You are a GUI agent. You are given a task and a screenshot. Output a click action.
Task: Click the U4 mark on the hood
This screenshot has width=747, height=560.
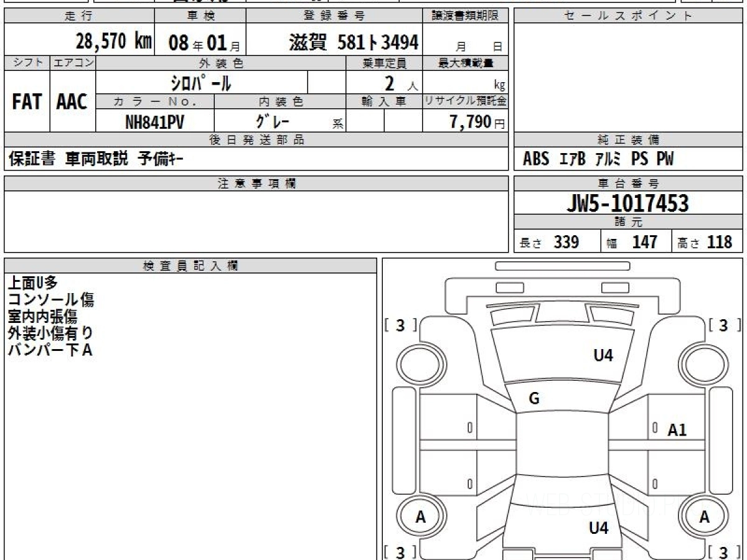click(603, 356)
